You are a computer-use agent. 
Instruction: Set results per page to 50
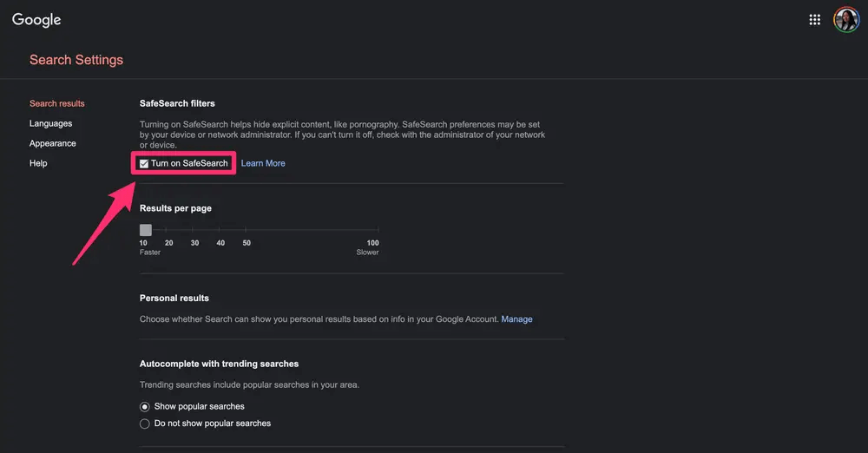tap(247, 232)
